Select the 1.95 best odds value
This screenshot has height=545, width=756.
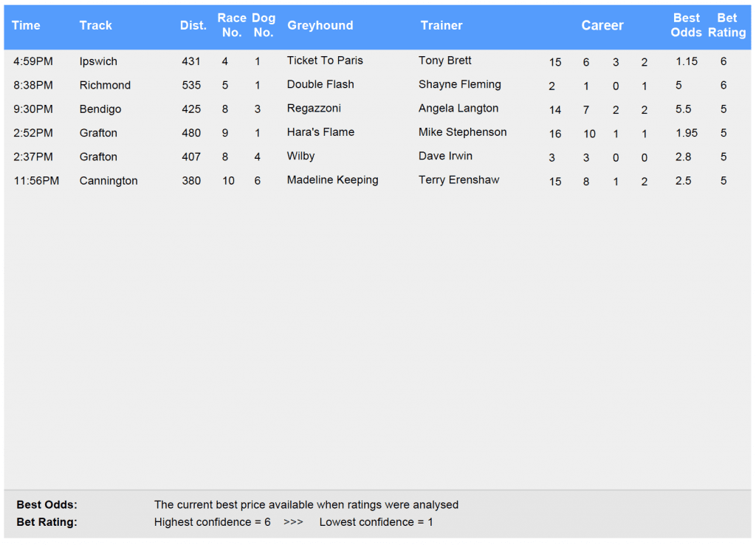point(687,133)
